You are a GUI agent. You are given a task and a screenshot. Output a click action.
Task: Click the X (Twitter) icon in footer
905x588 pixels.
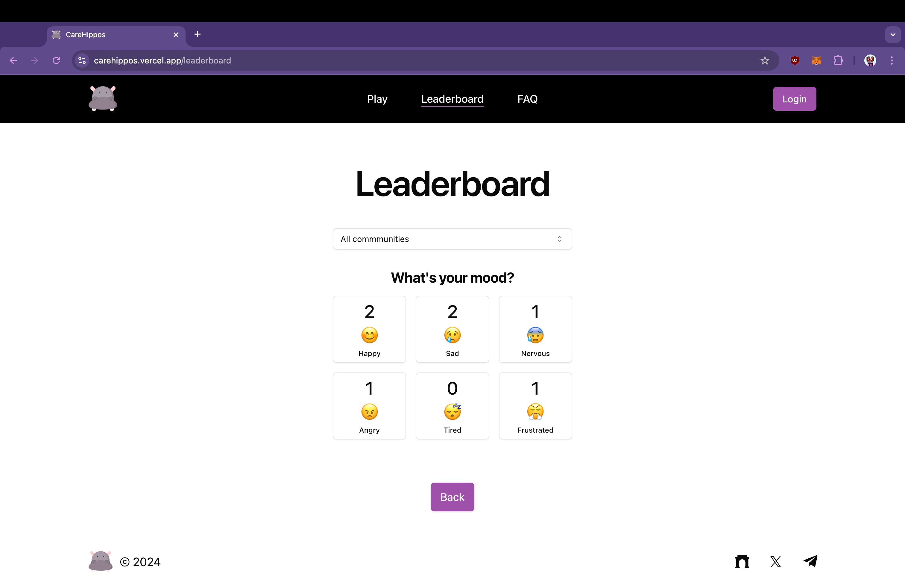[x=776, y=561]
